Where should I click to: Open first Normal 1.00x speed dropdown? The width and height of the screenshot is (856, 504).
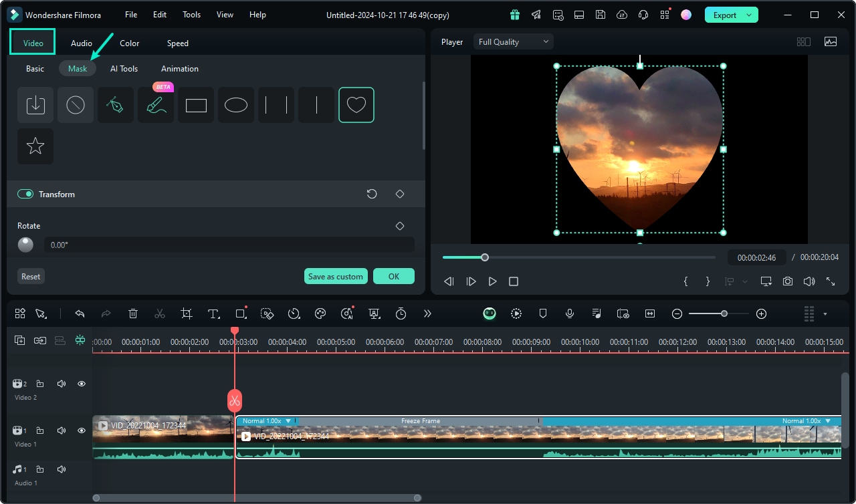point(288,421)
